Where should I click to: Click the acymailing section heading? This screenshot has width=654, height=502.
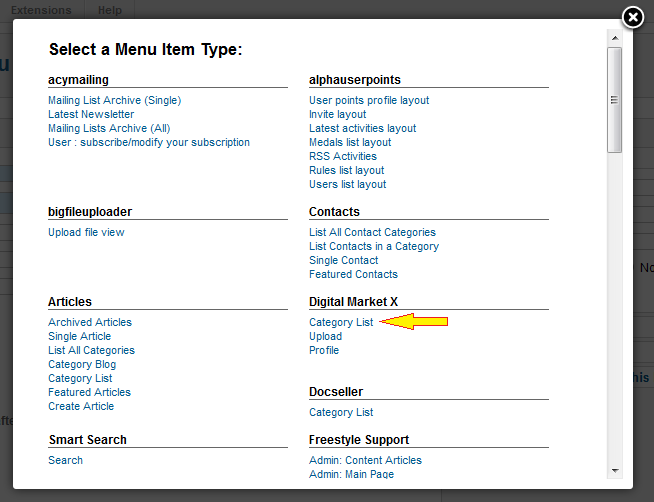pos(78,80)
